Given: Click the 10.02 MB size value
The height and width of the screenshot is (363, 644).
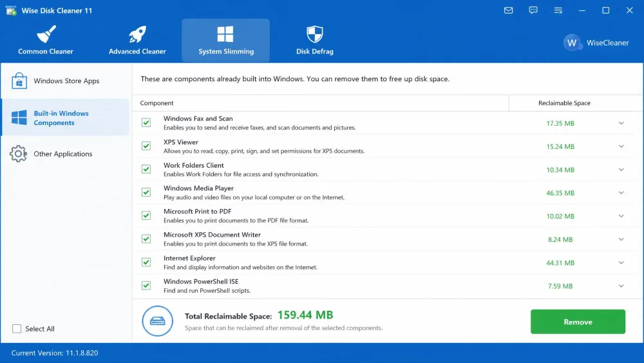Looking at the screenshot, I should [560, 216].
